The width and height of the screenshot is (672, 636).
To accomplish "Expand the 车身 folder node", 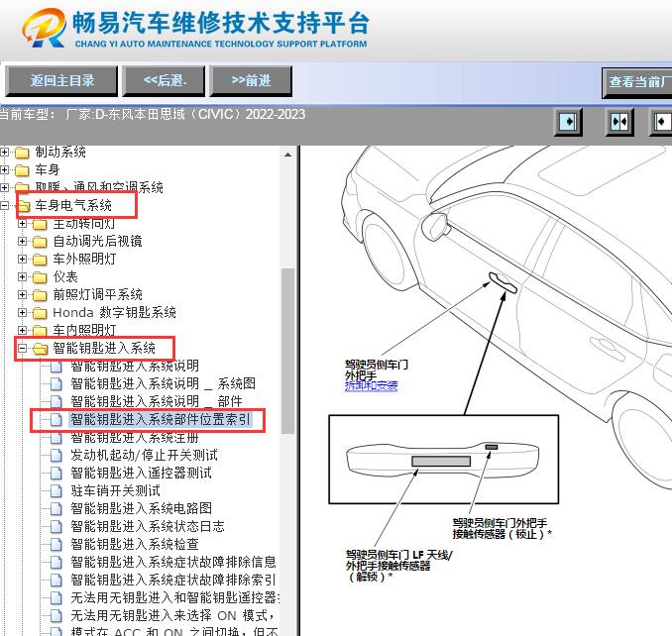I will [4, 170].
